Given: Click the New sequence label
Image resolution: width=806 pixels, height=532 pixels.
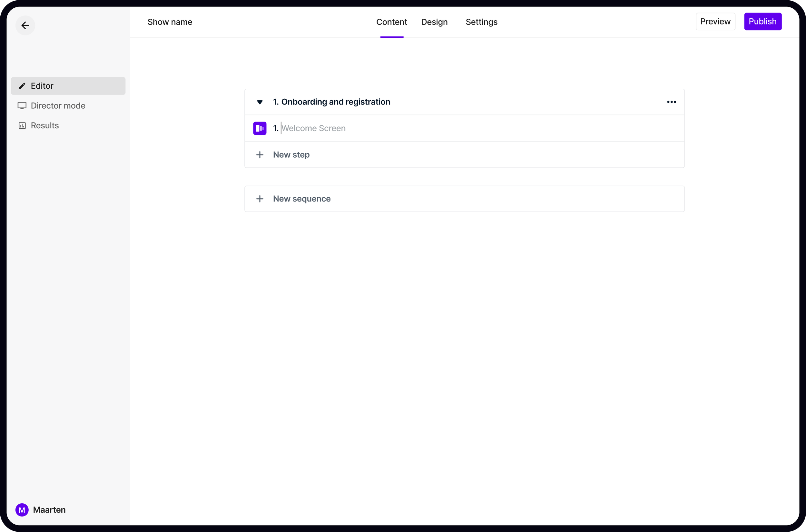Looking at the screenshot, I should coord(301,199).
